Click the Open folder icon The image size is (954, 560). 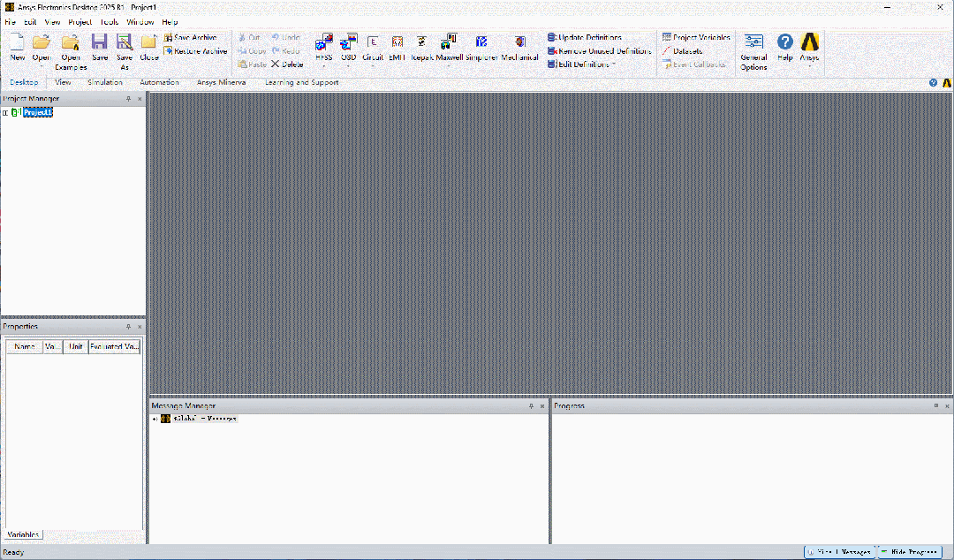pyautogui.click(x=42, y=42)
